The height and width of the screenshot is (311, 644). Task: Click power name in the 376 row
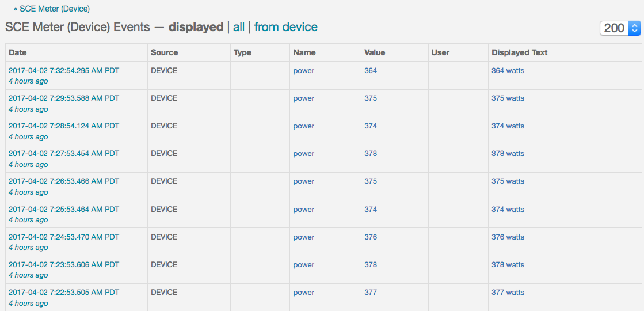click(x=303, y=237)
